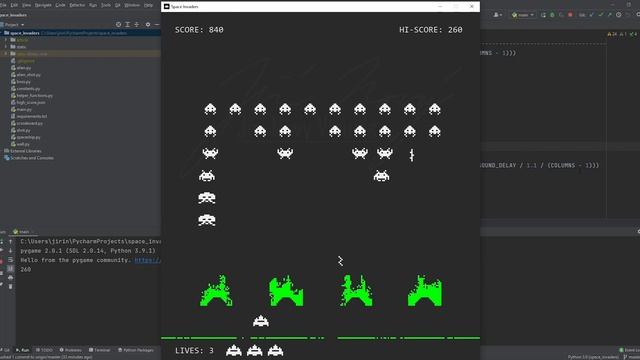Open the File menu in PyCharm
This screenshot has height=360, width=640.
[3, 5]
